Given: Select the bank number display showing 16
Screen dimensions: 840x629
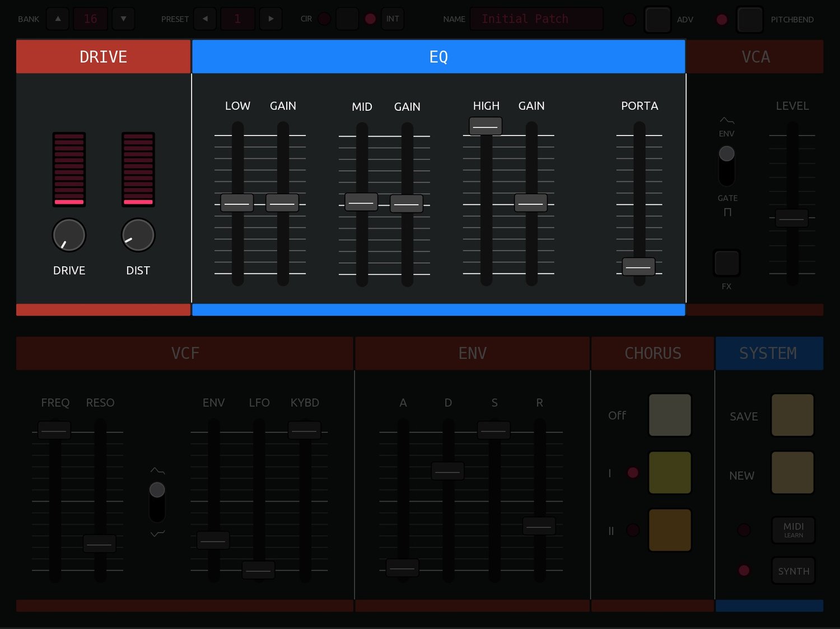Looking at the screenshot, I should (90, 19).
